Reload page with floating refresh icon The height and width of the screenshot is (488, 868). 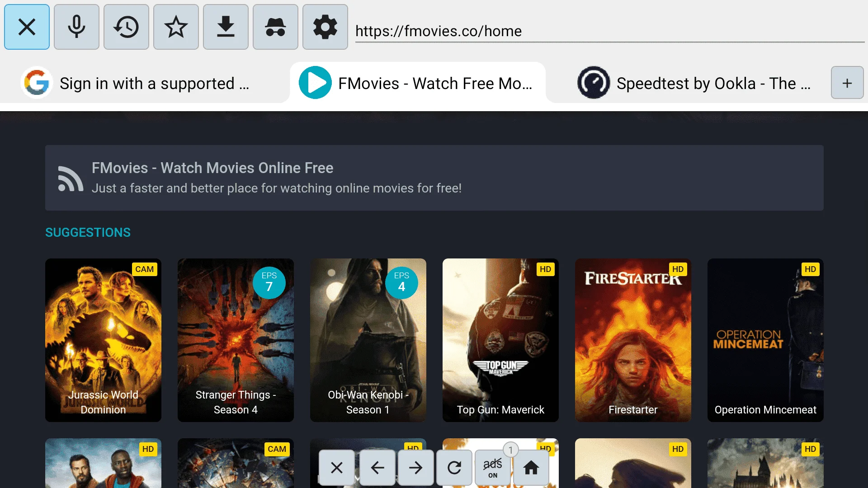coord(454,468)
